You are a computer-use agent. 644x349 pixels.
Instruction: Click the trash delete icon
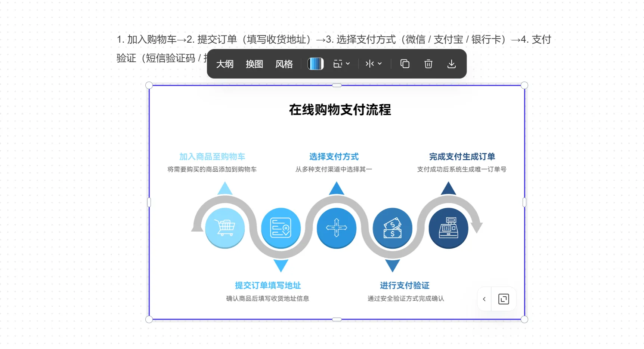coord(428,64)
